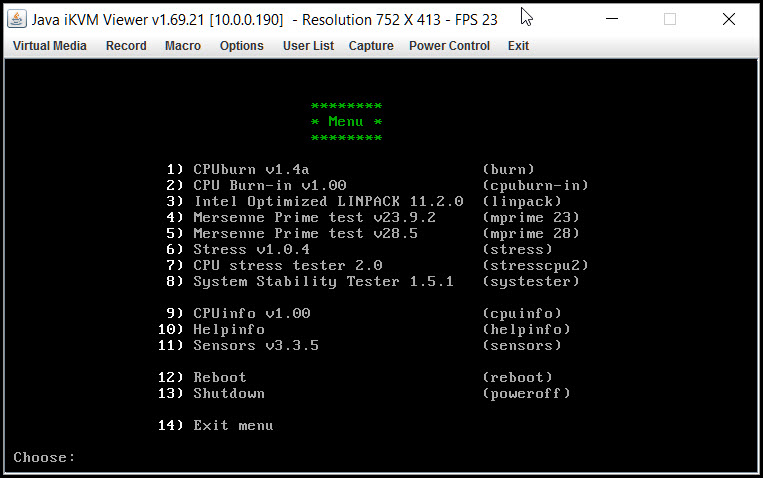Open the Power Control menu
Image resolution: width=763 pixels, height=478 pixels.
[x=449, y=46]
